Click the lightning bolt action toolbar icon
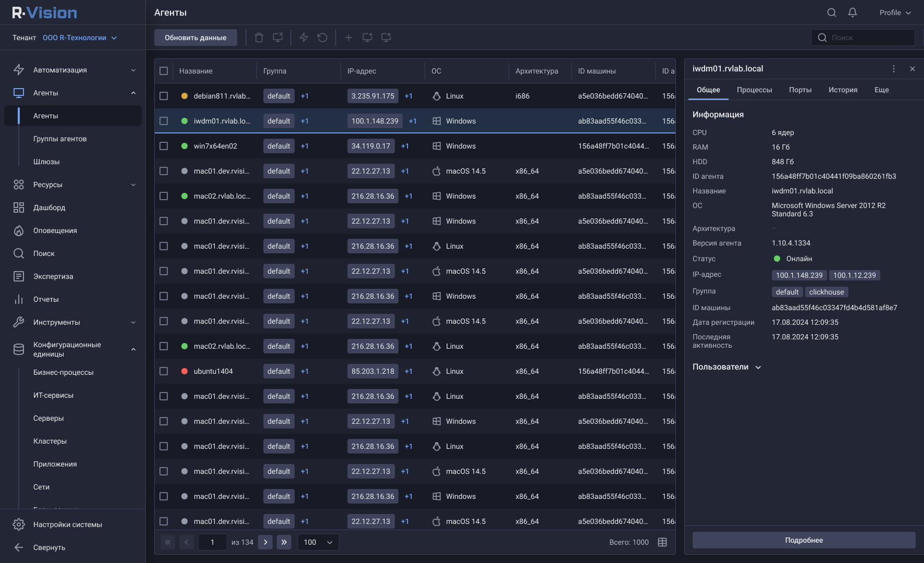Viewport: 924px width, 563px height. [304, 38]
